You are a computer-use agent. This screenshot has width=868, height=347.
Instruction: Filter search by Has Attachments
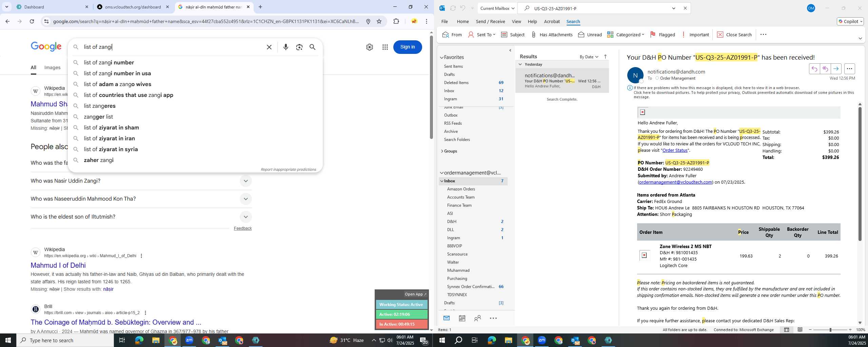[551, 35]
